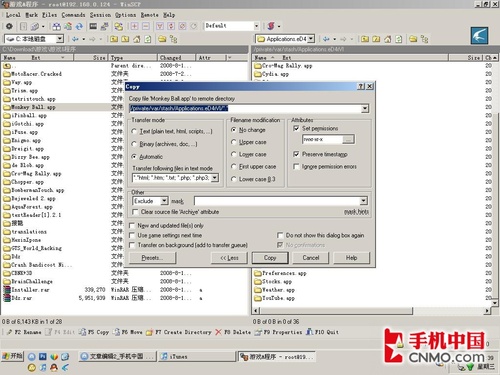
Task: Open the Exclude/Include dropdown
Action: 164,201
